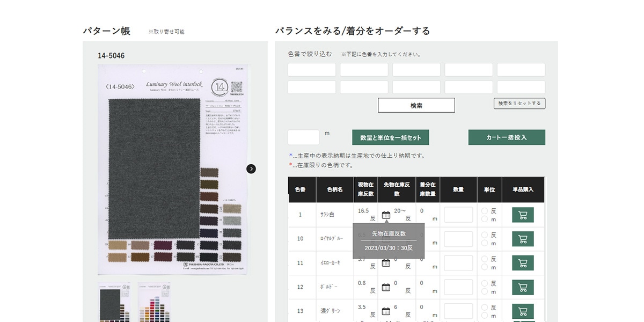Show next pattern book image arrow
Image resolution: width=644 pixels, height=322 pixels.
coord(251,169)
